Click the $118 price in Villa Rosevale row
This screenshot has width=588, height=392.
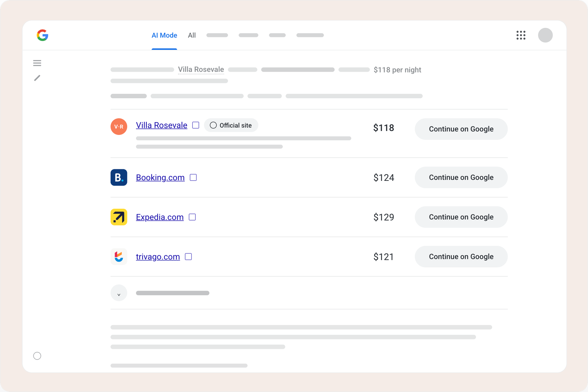coord(383,128)
